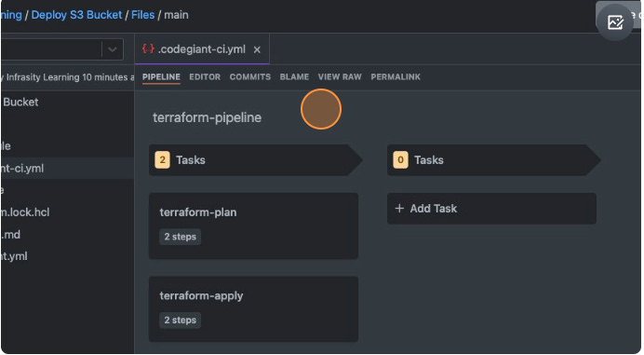This screenshot has width=644, height=355.
Task: Click the PERMALINK option
Action: [396, 77]
